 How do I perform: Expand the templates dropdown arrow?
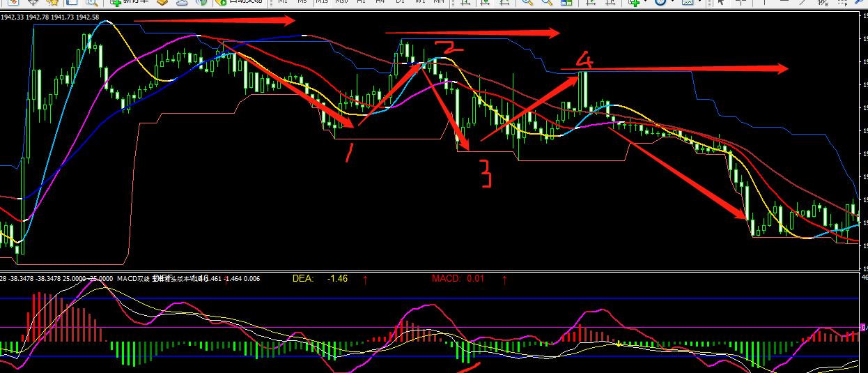[x=699, y=2]
